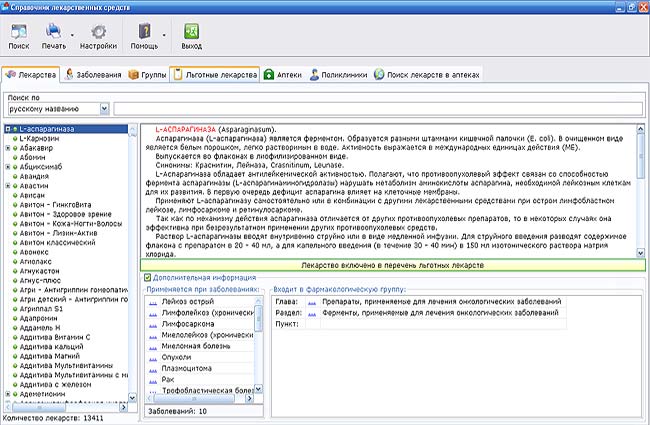This screenshot has width=650, height=425.
Task: Select Авитон - ГинкгоВита entry
Action: (55, 205)
